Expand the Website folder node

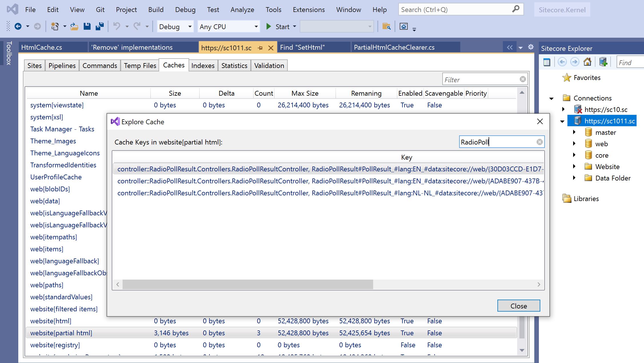[574, 166]
